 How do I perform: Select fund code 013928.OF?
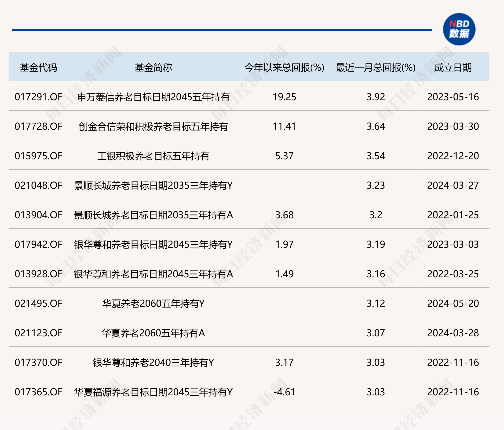click(x=38, y=274)
